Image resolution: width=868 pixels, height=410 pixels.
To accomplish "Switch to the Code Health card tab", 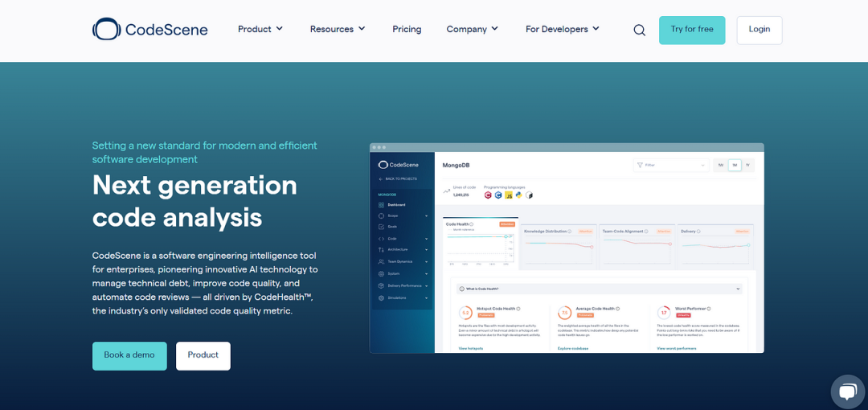I will coord(481,243).
